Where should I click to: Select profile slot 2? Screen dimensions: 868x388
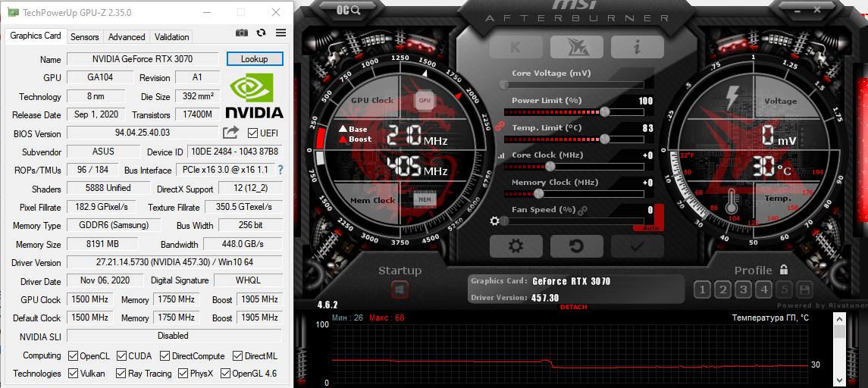point(722,289)
